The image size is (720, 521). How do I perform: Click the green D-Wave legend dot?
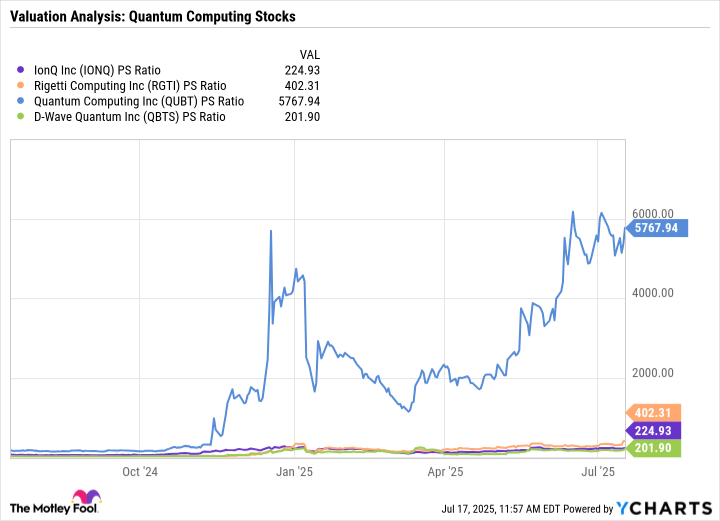point(22,116)
